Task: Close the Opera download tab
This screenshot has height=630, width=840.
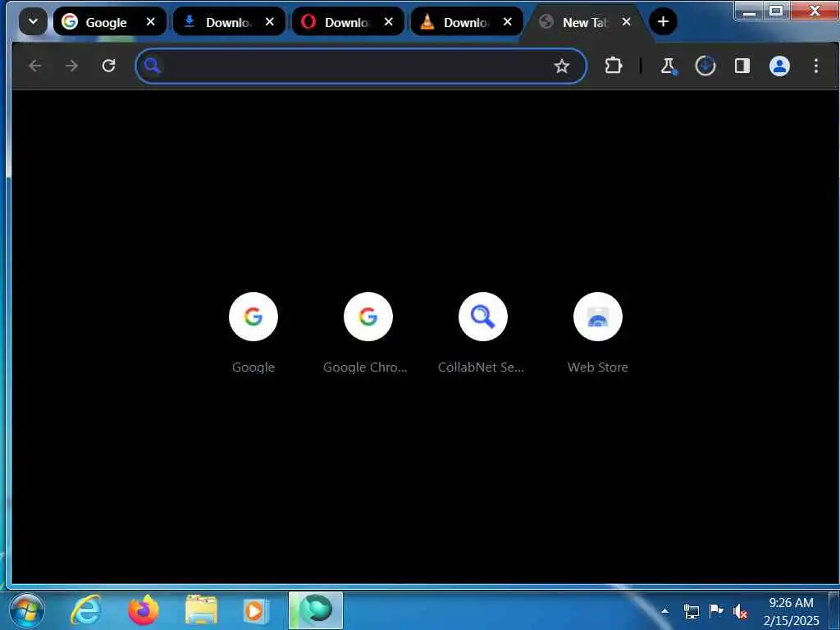Action: click(388, 22)
